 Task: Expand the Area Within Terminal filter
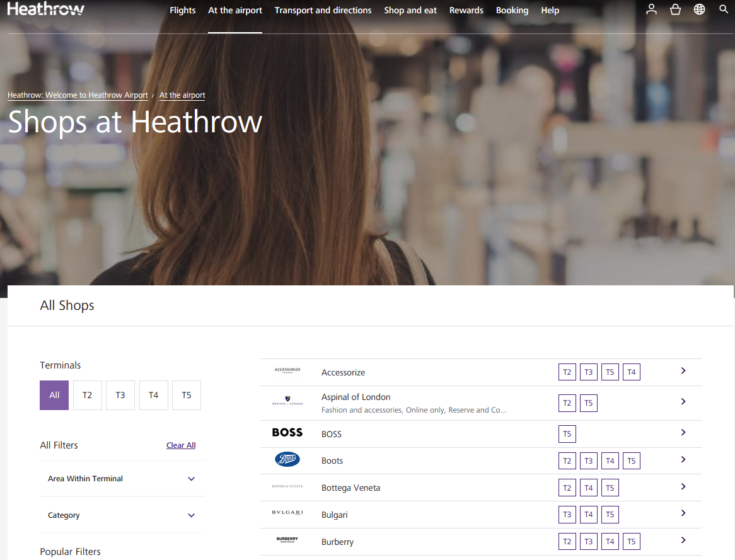point(122,479)
